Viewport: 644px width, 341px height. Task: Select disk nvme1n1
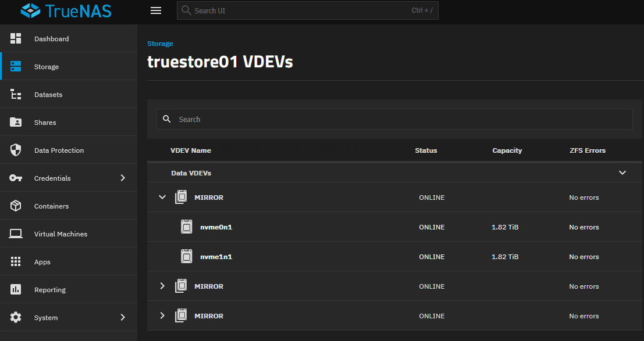[216, 257]
